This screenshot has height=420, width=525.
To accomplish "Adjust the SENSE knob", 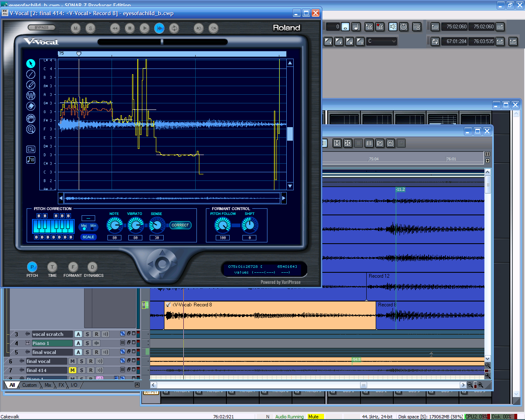I will pos(157,225).
